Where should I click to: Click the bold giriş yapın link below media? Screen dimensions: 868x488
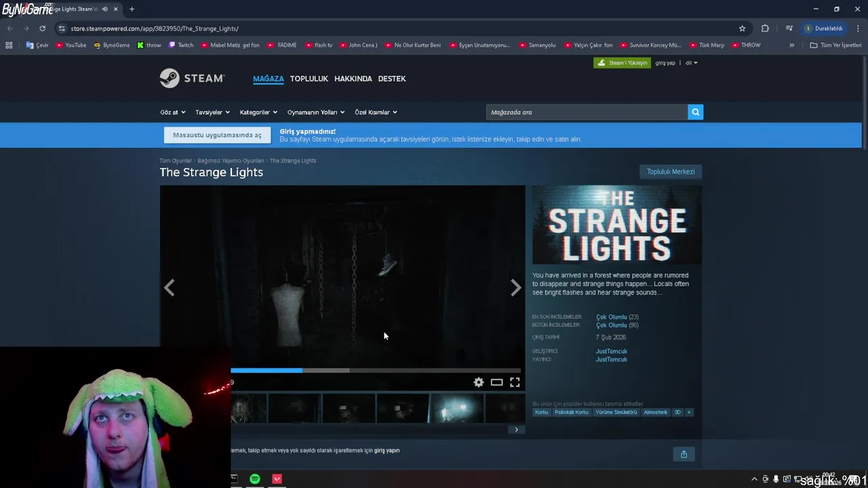387,451
